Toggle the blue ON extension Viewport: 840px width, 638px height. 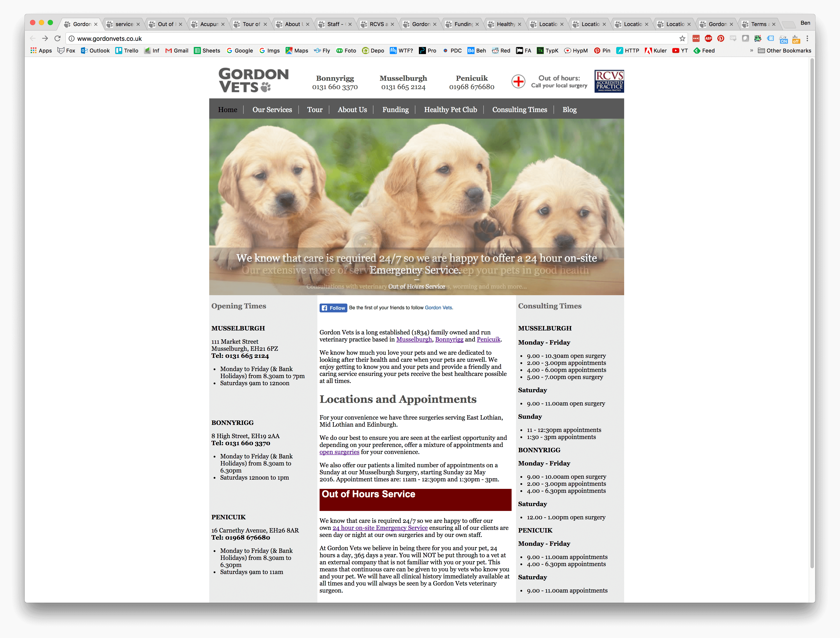(x=783, y=39)
